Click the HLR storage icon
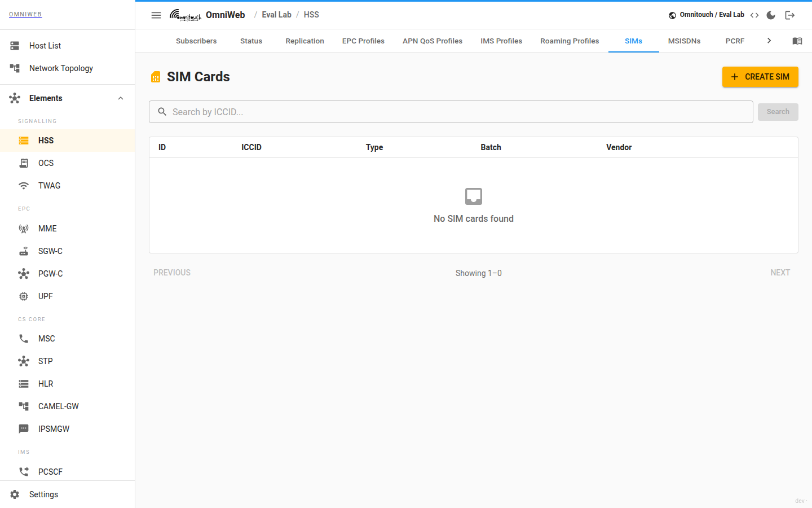This screenshot has height=508, width=812. (24, 384)
